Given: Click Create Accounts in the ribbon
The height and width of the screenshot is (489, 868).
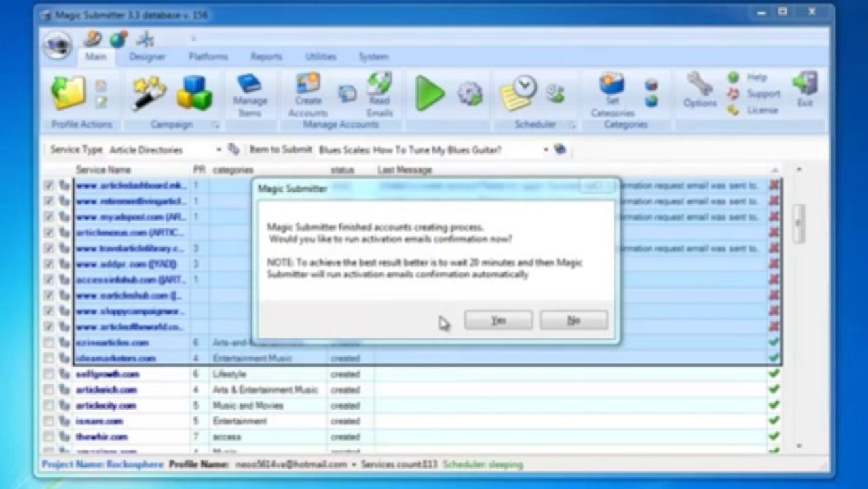Looking at the screenshot, I should (x=307, y=95).
